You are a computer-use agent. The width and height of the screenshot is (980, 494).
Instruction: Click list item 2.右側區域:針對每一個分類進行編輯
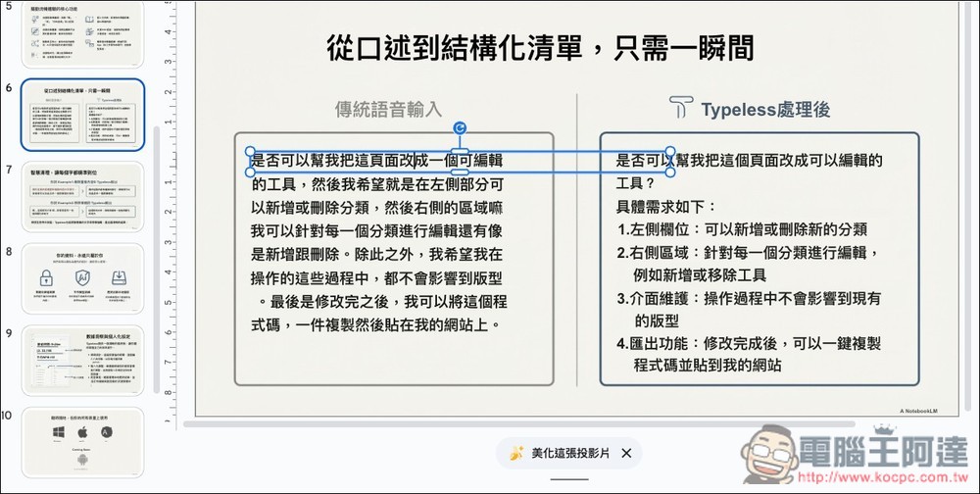(x=748, y=253)
